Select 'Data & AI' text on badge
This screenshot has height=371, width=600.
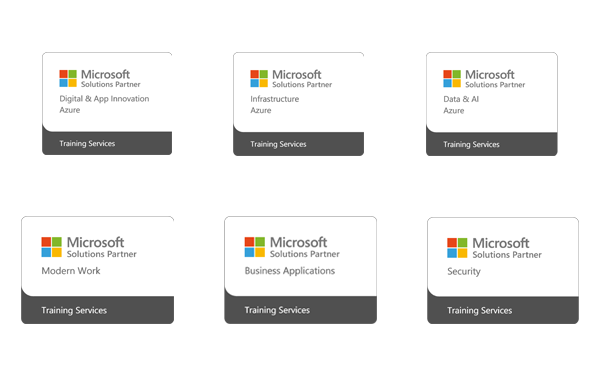click(461, 99)
